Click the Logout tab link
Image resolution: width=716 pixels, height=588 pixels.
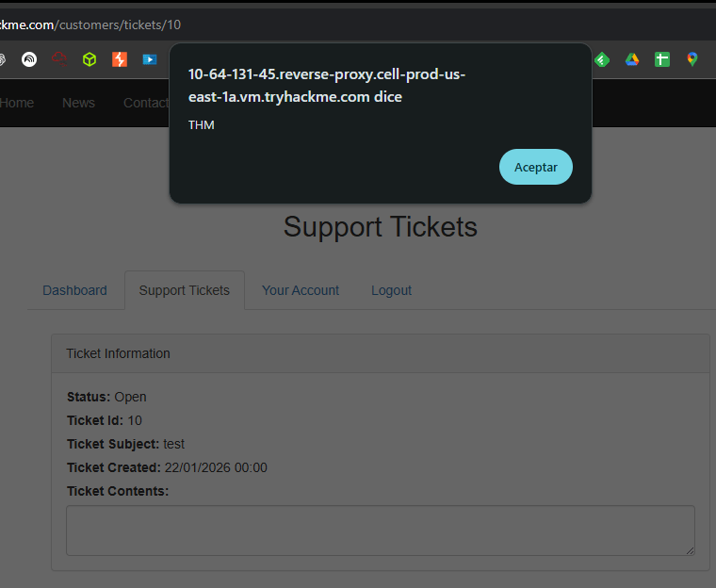coord(391,290)
